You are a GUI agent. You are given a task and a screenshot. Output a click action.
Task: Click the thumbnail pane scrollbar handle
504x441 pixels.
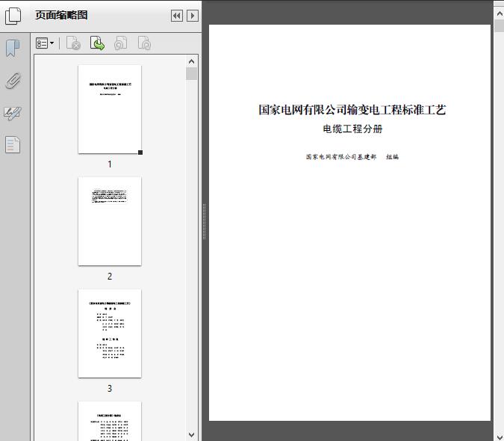point(192,74)
